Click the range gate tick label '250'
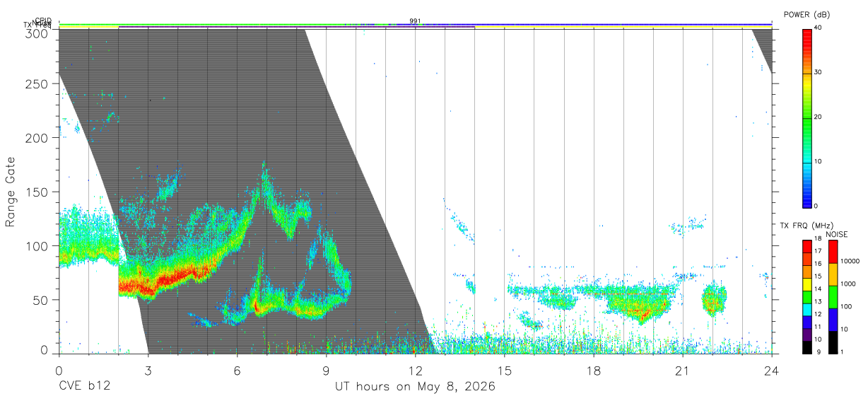 tap(37, 83)
